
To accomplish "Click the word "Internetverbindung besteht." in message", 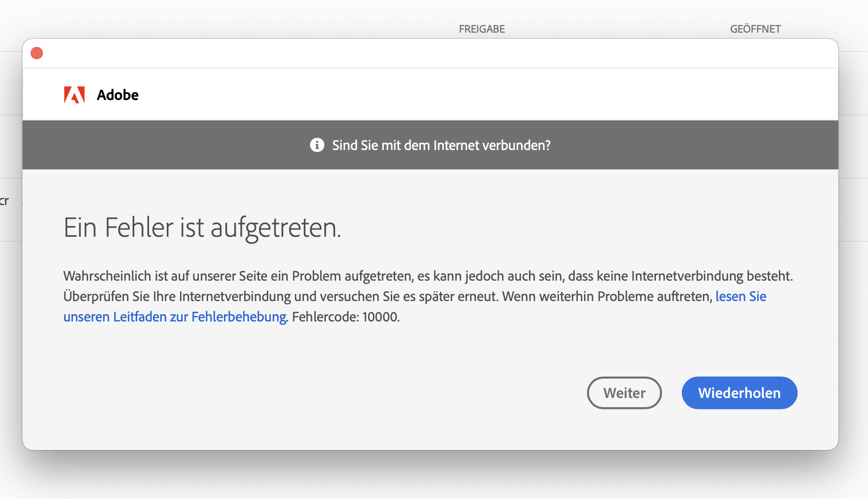I will 711,276.
